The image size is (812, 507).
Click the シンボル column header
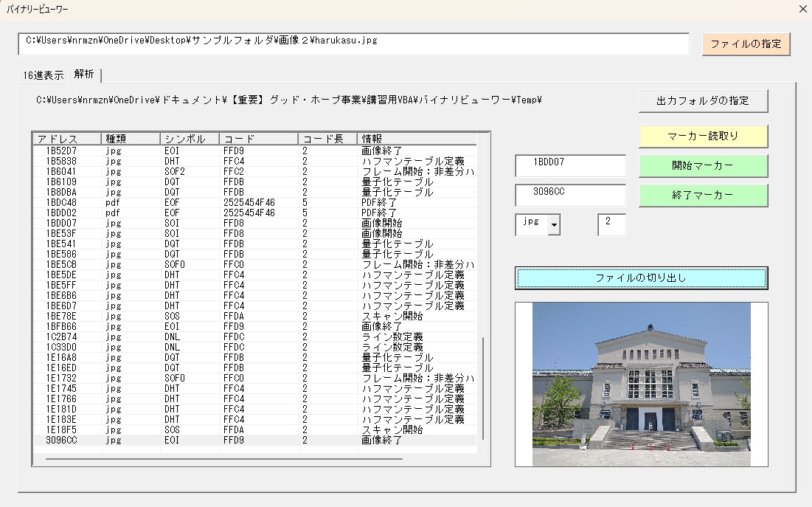tap(189, 139)
